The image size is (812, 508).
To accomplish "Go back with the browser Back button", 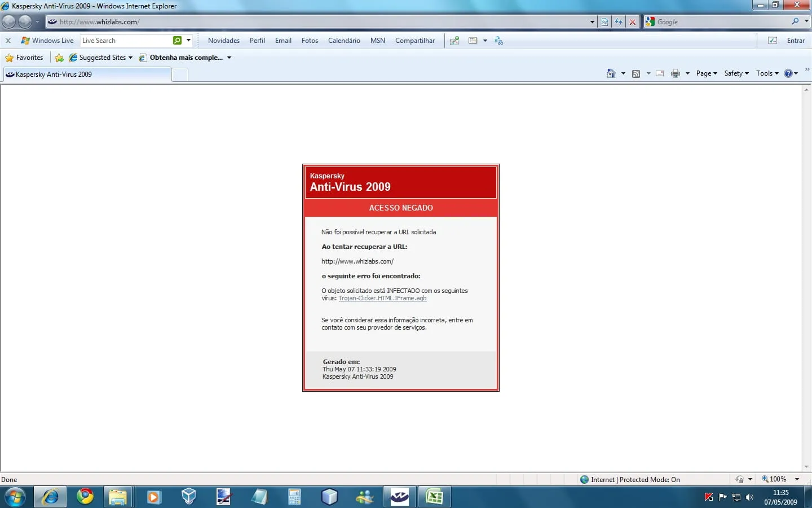I will click(x=9, y=22).
